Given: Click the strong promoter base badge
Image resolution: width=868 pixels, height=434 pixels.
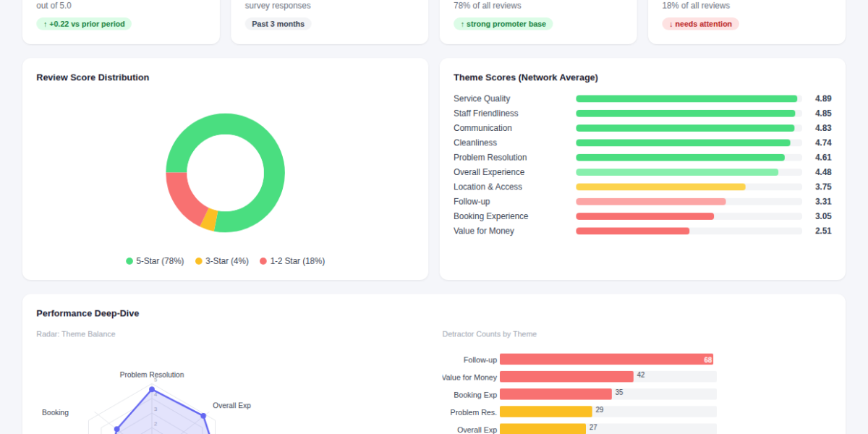Looking at the screenshot, I should [x=503, y=24].
